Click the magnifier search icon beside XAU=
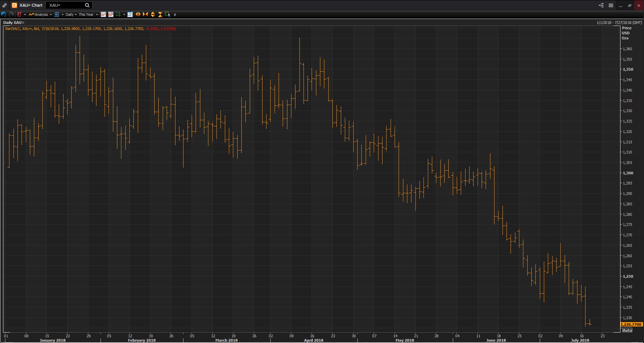Viewport: 644px width, 343px height. [87, 5]
